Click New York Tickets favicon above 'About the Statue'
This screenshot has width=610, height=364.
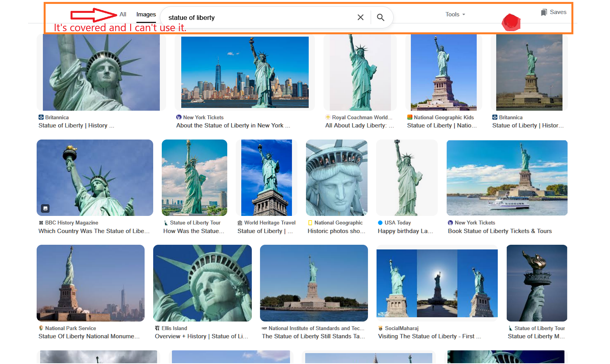[x=179, y=117]
